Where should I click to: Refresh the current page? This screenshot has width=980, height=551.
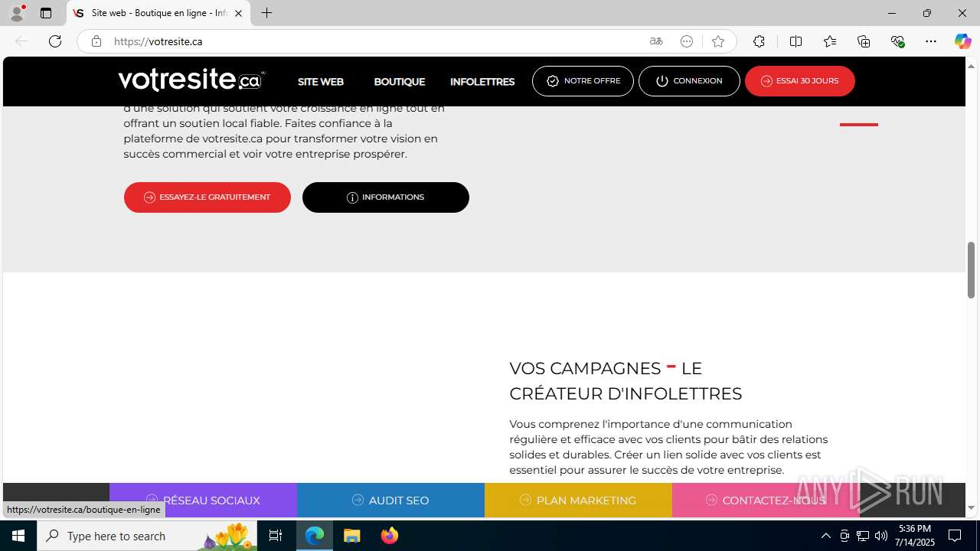(x=55, y=41)
